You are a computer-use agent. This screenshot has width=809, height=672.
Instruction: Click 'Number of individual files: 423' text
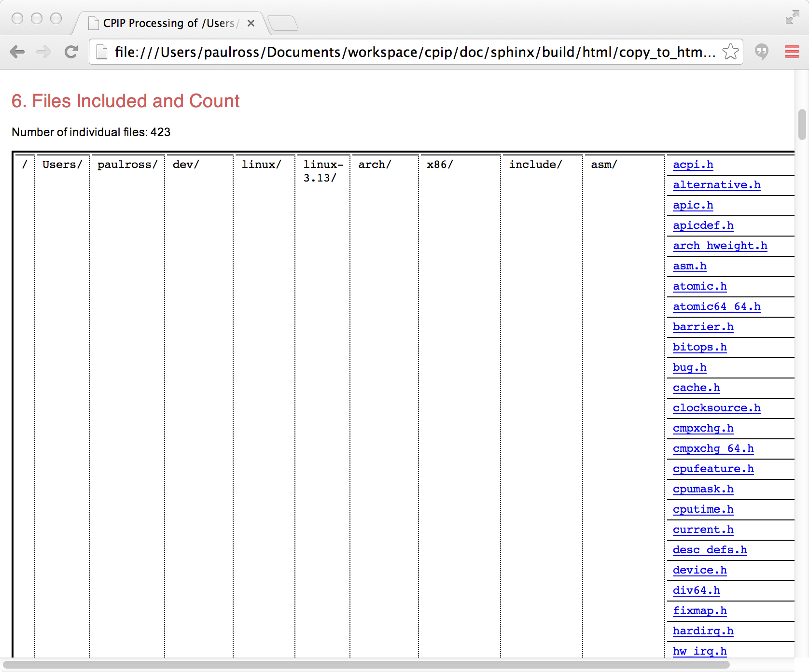click(91, 132)
